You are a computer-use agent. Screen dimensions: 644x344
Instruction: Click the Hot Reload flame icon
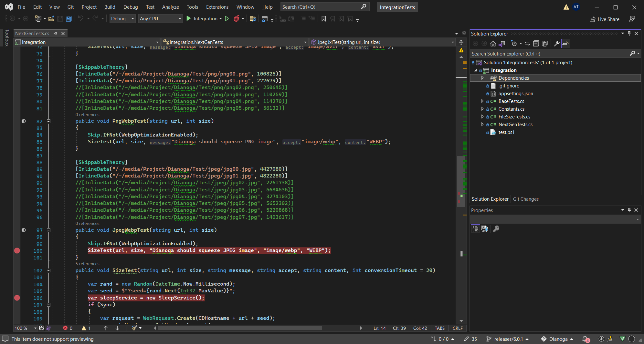pos(237,19)
